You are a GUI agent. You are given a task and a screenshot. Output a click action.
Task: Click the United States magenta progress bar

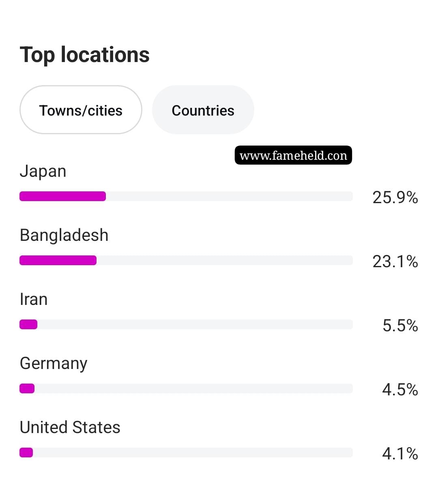click(26, 453)
